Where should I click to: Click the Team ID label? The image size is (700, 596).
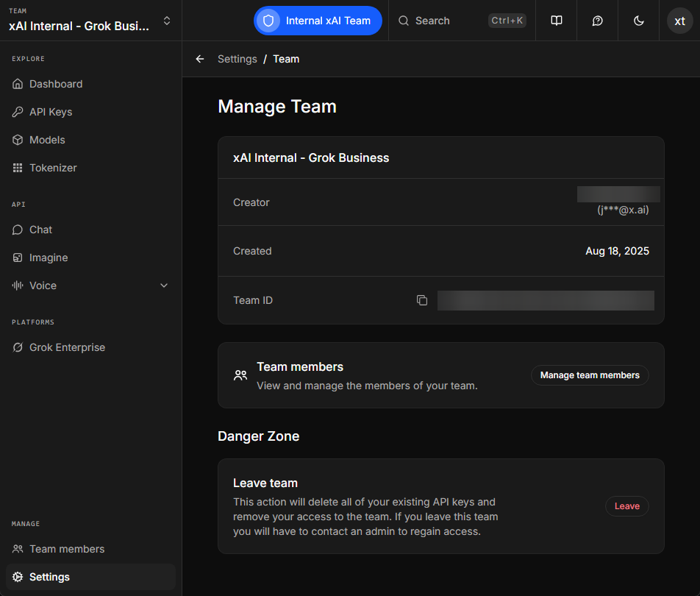coord(253,300)
